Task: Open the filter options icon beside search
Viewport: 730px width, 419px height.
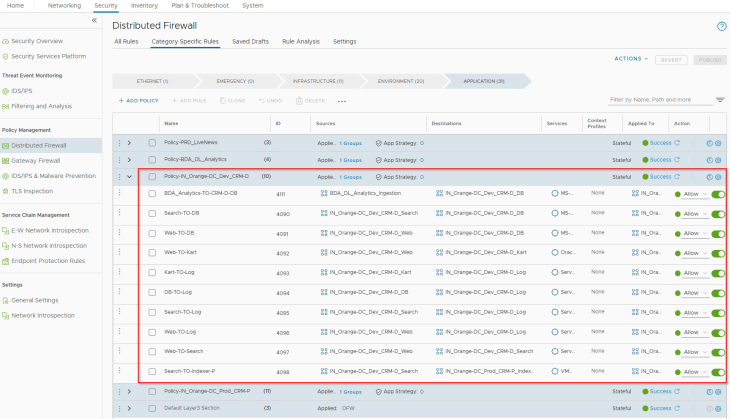Action: (720, 100)
